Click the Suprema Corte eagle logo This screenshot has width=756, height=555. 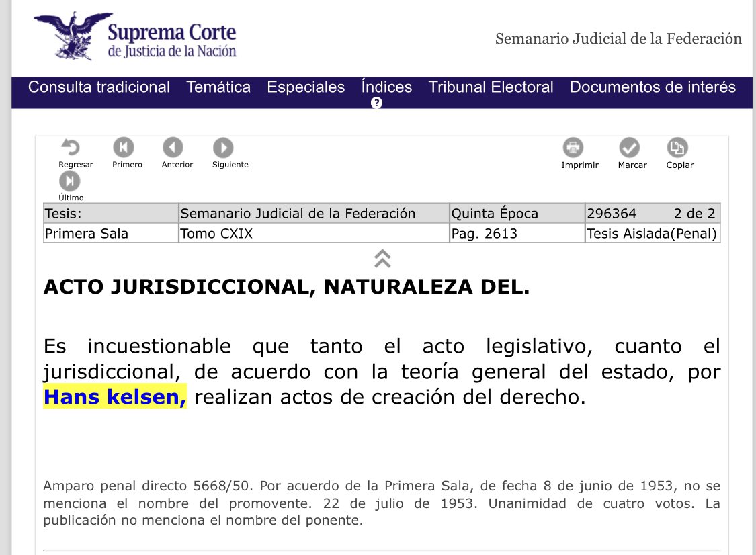point(73,36)
